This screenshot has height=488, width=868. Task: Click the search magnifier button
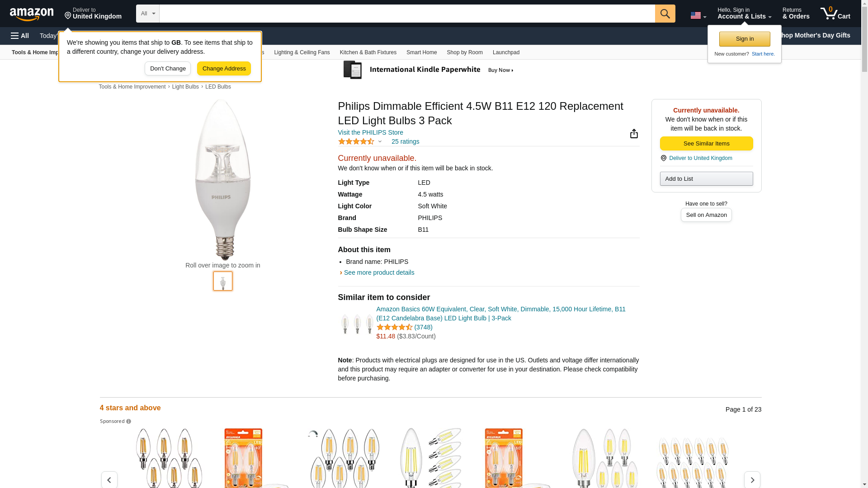click(x=665, y=14)
